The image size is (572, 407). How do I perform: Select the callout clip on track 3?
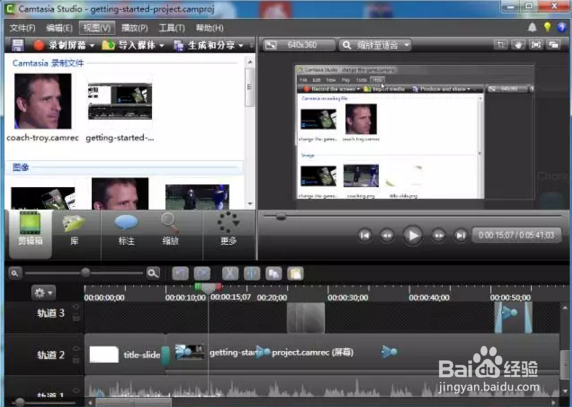513,318
